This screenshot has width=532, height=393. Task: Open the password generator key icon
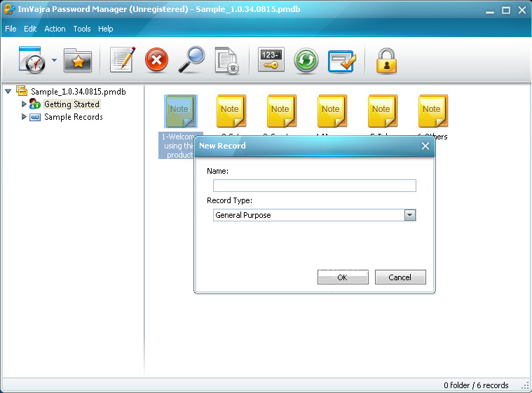coord(271,60)
